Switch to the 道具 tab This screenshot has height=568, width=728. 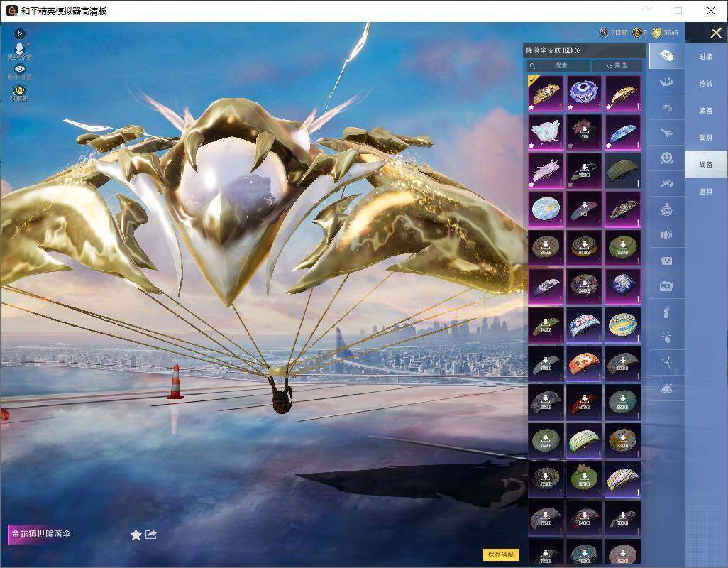(706, 192)
